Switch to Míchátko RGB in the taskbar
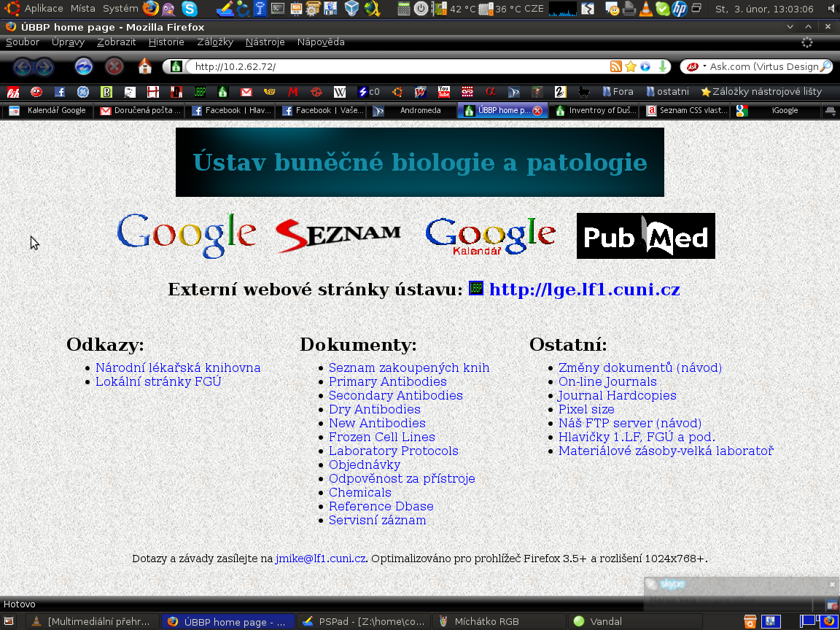 (x=499, y=622)
